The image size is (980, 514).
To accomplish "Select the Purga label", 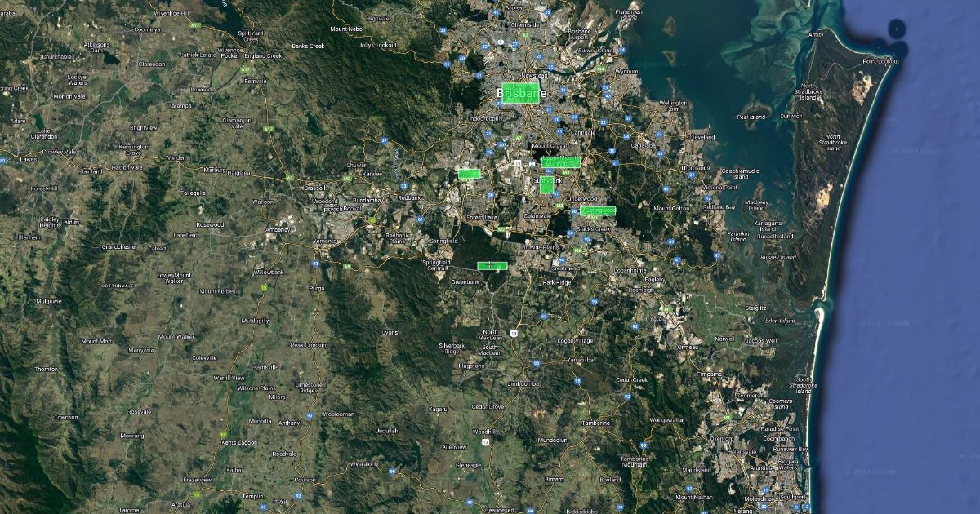I will tap(317, 288).
